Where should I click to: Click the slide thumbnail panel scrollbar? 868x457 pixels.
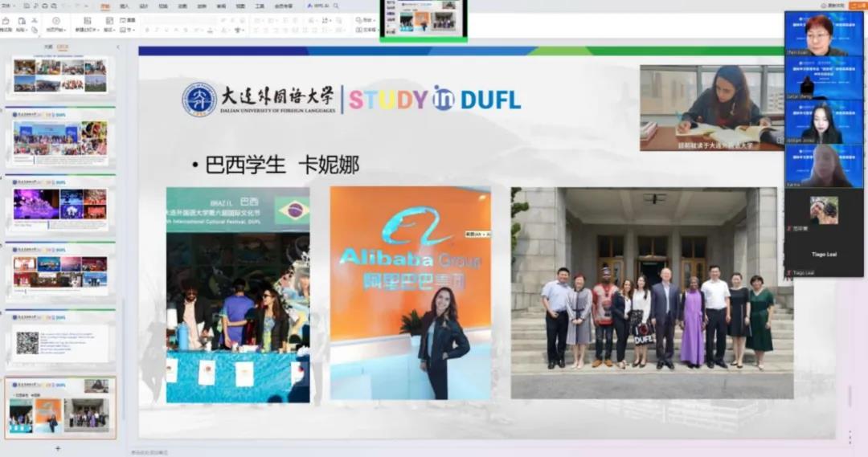tap(124, 360)
